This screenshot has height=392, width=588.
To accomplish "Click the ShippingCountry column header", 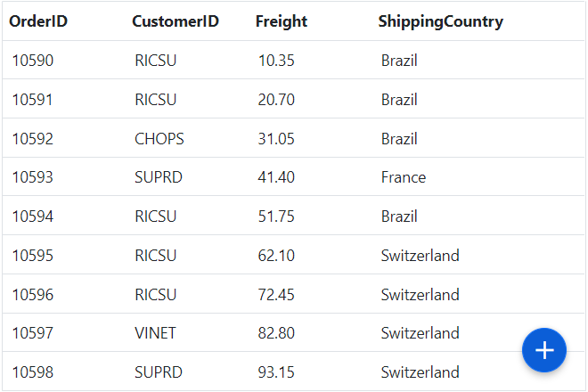I will (x=440, y=21).
